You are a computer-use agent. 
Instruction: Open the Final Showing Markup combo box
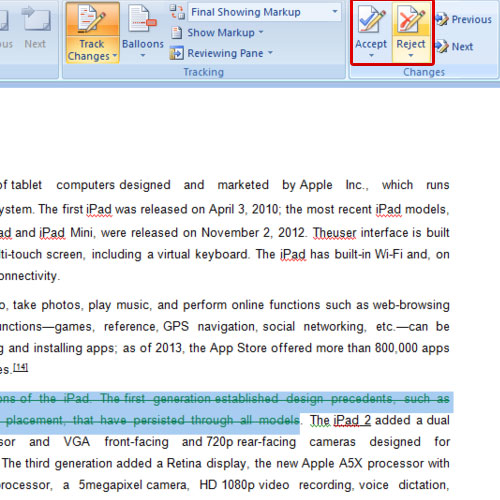coord(264,12)
